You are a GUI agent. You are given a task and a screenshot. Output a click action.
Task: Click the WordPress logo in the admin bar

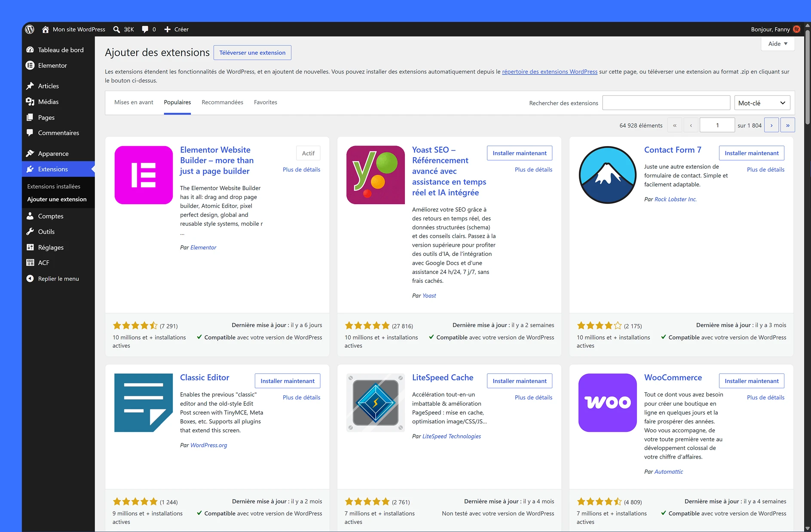pos(30,29)
